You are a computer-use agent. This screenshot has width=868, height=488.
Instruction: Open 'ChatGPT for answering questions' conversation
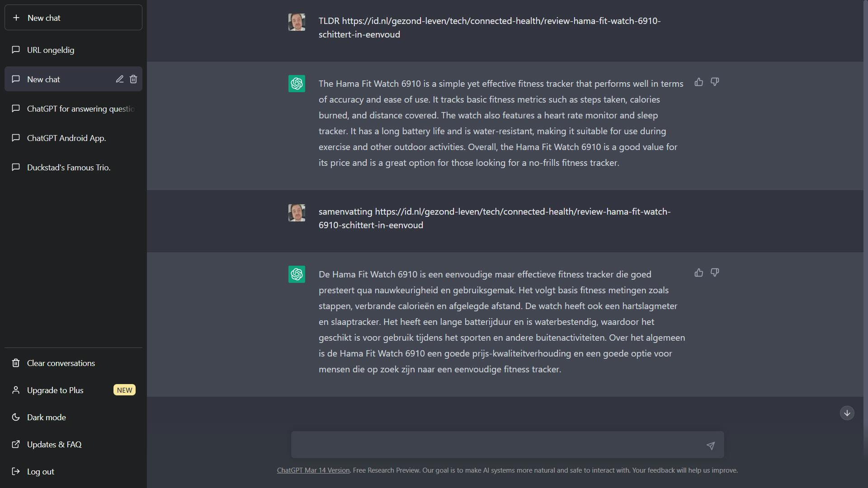pos(80,108)
